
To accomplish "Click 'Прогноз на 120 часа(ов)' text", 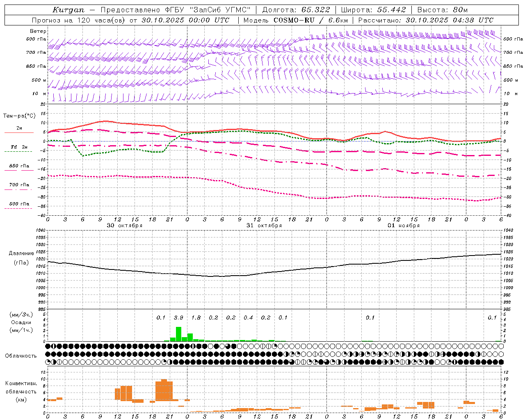I will click(79, 20).
